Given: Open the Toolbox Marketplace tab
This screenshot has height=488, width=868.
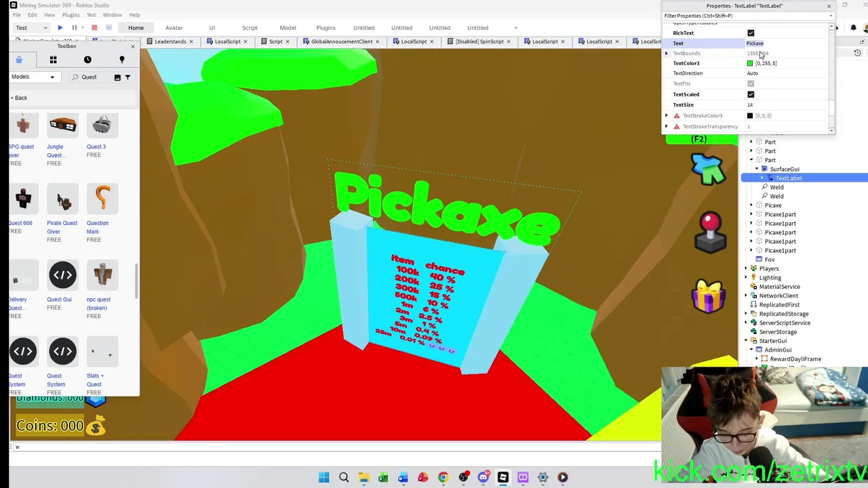Looking at the screenshot, I should [19, 60].
